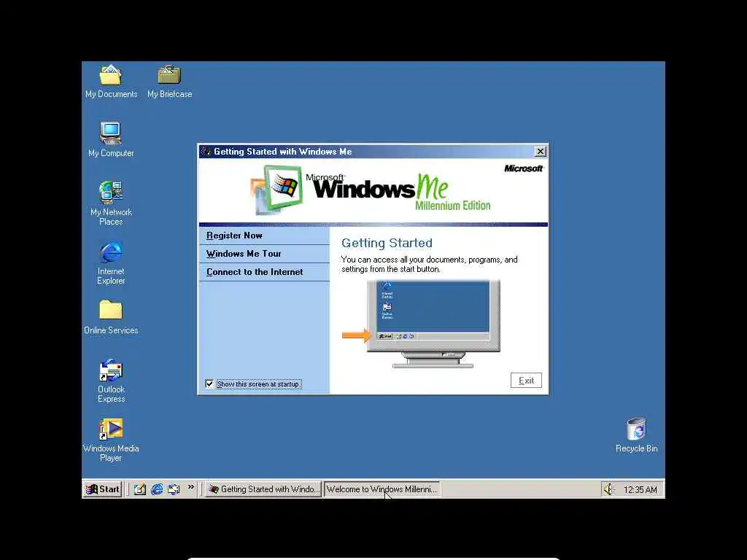Open the Start menu
This screenshot has height=560, width=747.
pos(102,489)
